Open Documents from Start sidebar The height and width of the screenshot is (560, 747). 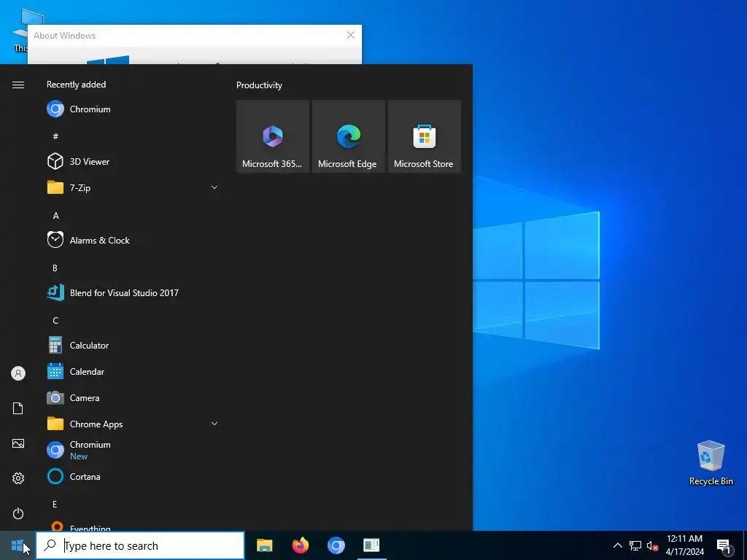(x=18, y=408)
